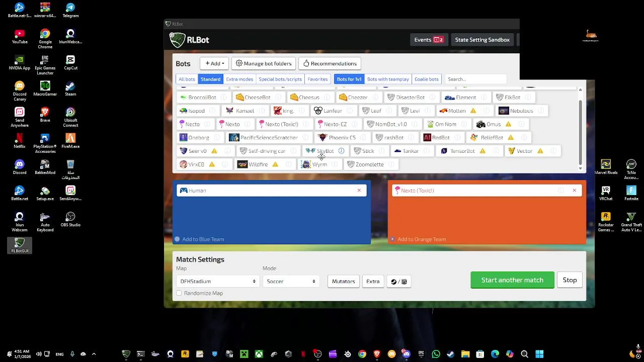
Task: Expand the Add dropdown button
Action: (x=214, y=64)
